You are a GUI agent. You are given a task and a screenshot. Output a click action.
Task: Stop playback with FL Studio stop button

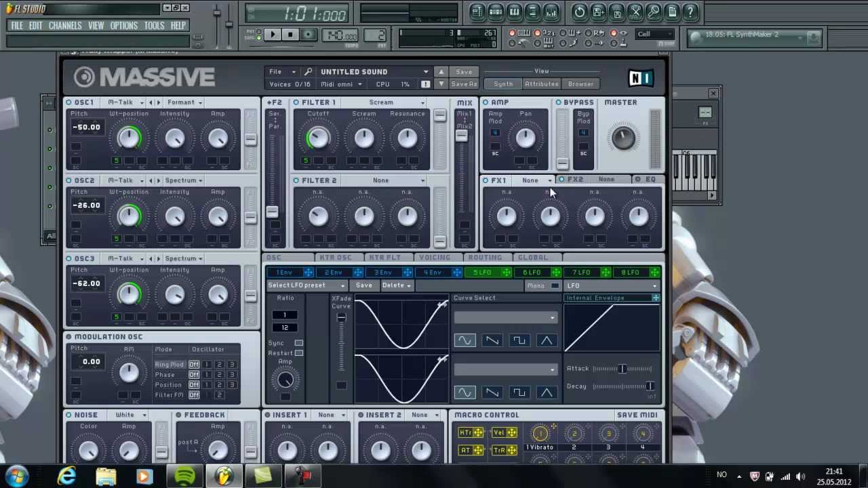point(290,35)
